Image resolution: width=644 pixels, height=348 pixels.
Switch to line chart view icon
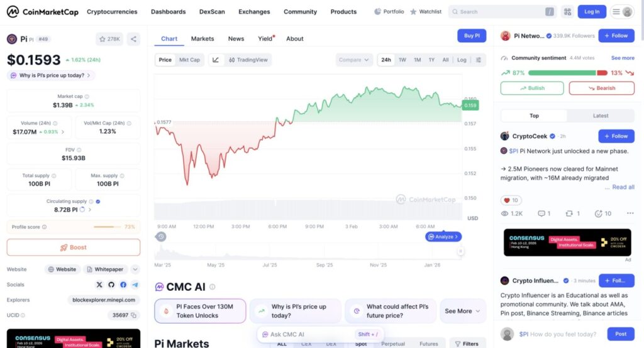point(216,60)
